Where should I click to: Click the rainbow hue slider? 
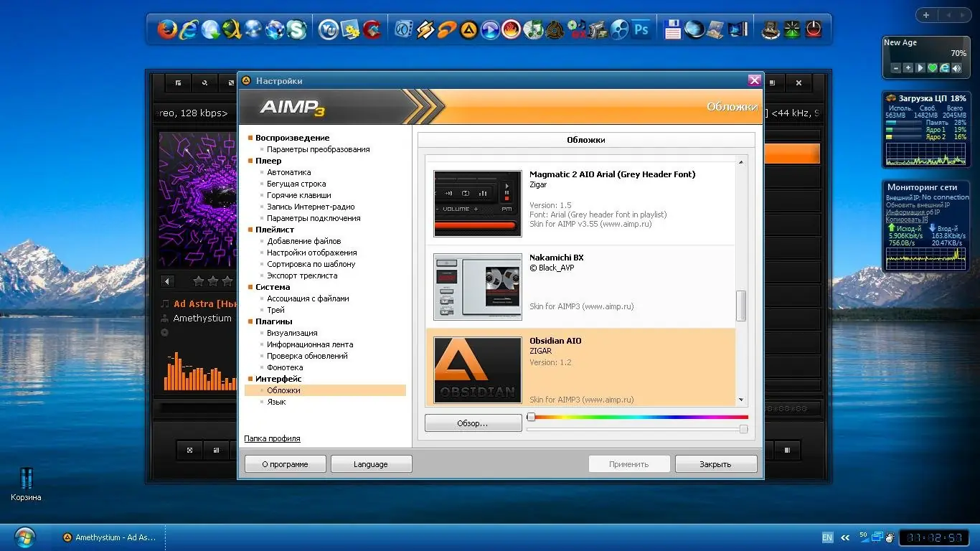tap(638, 417)
